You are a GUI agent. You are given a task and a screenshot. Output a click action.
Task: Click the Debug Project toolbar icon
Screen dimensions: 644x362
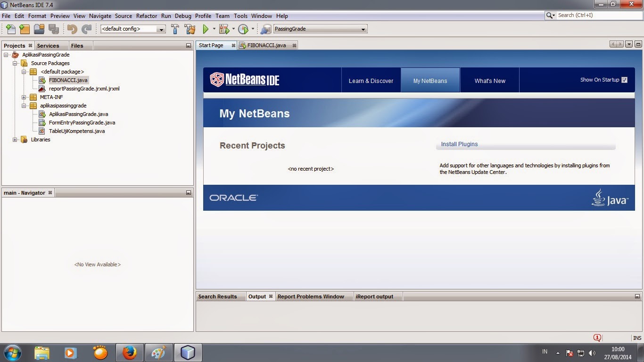click(x=224, y=29)
